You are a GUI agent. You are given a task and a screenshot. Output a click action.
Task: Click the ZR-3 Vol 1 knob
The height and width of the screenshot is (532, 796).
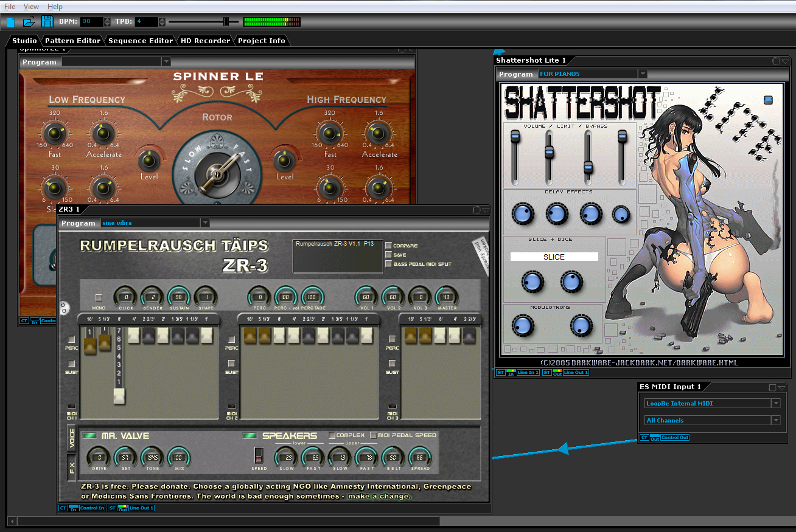pyautogui.click(x=366, y=296)
